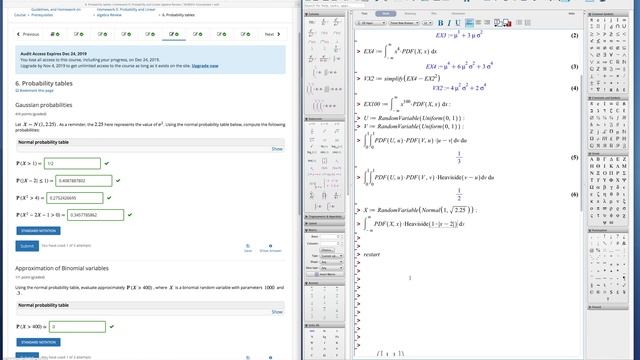Open the second unit tab in sequence bar
Viewport: 640px width, 360px height.
78,34
